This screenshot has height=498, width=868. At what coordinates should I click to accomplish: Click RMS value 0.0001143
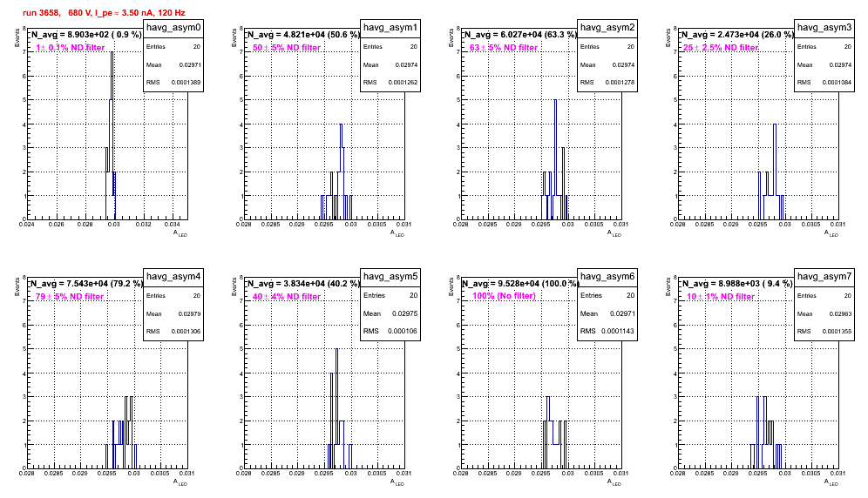click(x=617, y=331)
